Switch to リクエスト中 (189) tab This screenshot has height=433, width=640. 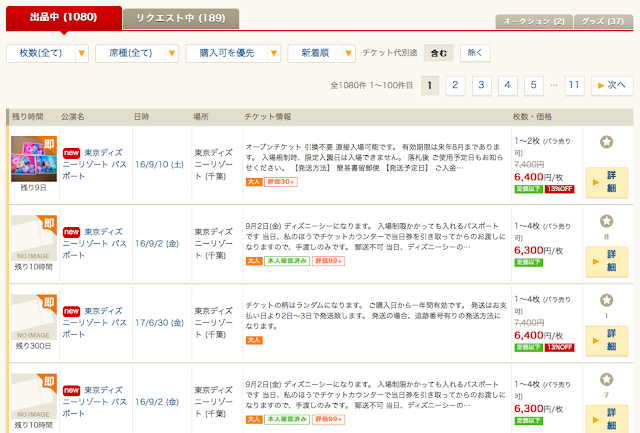pos(181,19)
